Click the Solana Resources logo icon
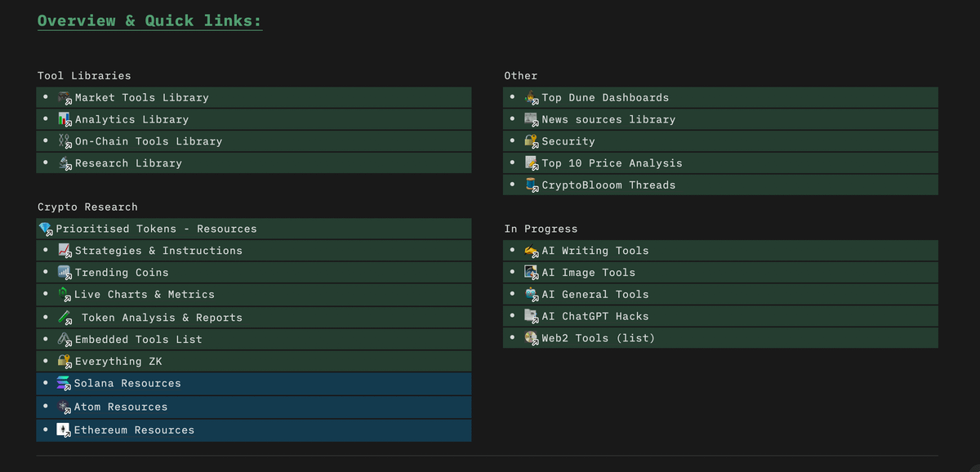Viewport: 980px width, 472px height. [64, 384]
